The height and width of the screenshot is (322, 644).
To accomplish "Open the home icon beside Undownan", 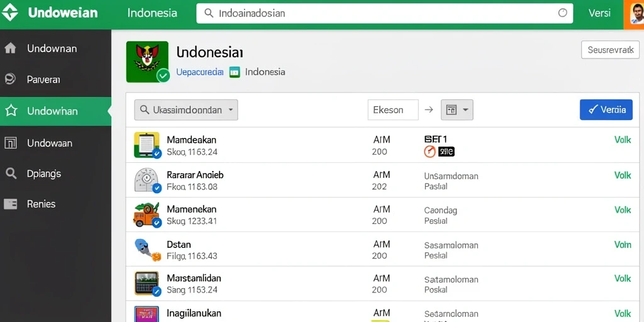I will pos(10,48).
